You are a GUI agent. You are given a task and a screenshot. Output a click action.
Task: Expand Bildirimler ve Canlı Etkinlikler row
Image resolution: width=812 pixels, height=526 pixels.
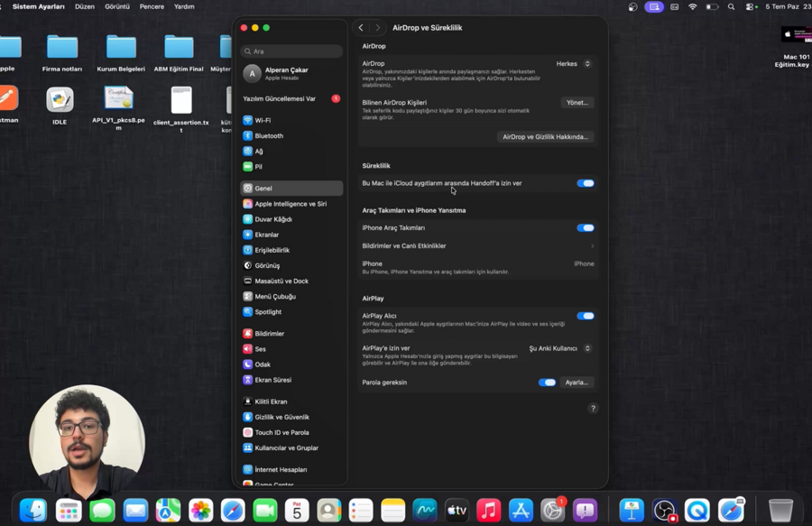click(x=477, y=246)
